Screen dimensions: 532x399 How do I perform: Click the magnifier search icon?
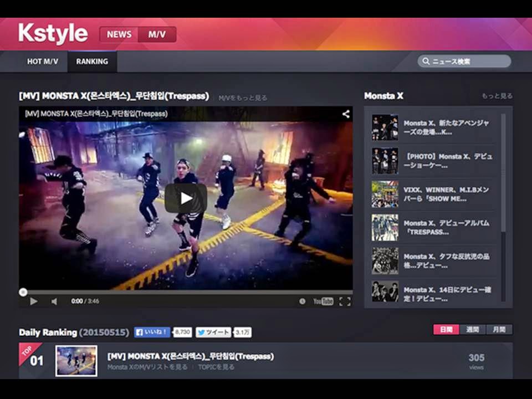[x=426, y=61]
